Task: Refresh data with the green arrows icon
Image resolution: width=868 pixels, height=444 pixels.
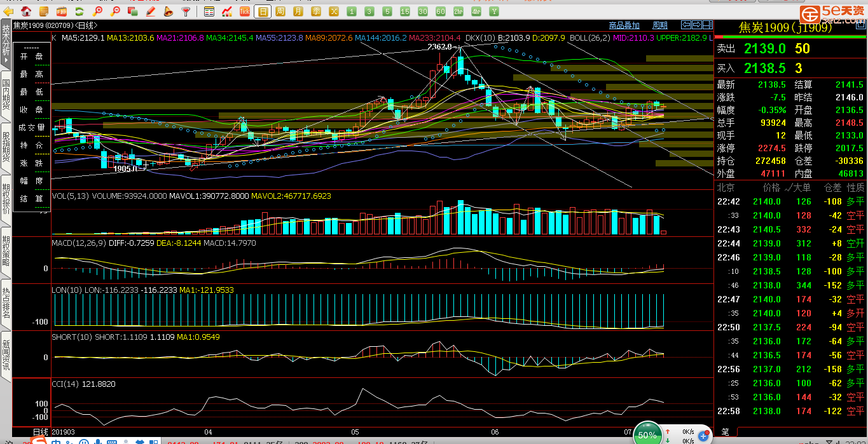Action: pyautogui.click(x=79, y=11)
